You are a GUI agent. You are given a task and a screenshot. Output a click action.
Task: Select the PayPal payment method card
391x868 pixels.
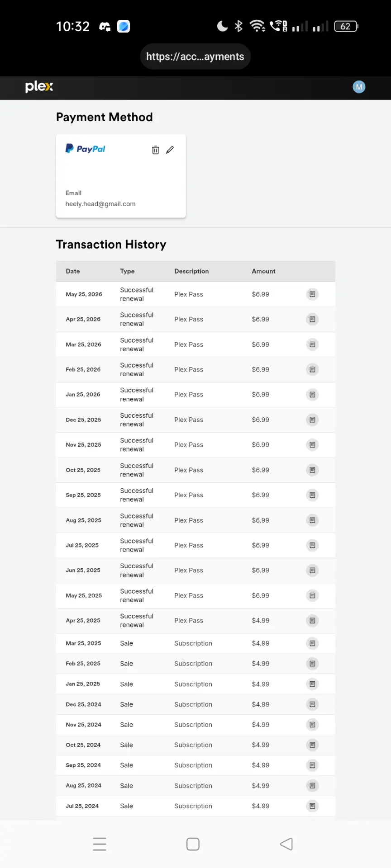pyautogui.click(x=121, y=176)
